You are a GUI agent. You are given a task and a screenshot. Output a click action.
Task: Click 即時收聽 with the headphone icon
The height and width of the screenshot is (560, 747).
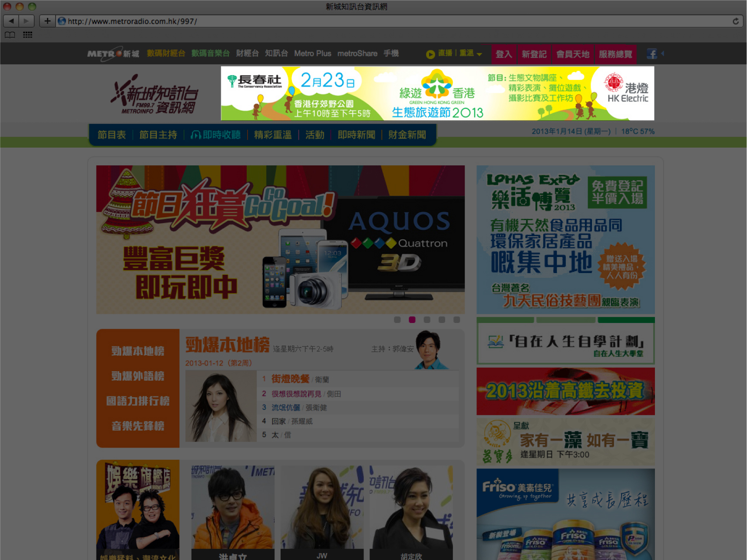click(x=215, y=135)
